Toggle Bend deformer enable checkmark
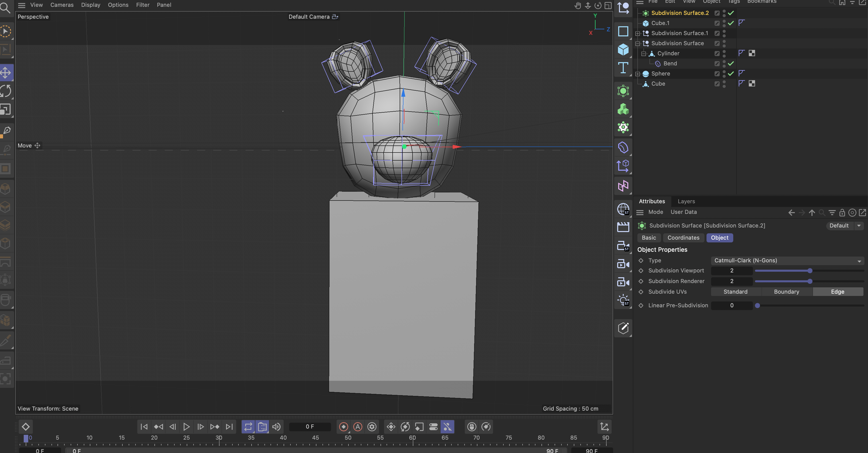This screenshot has width=868, height=453. click(730, 63)
